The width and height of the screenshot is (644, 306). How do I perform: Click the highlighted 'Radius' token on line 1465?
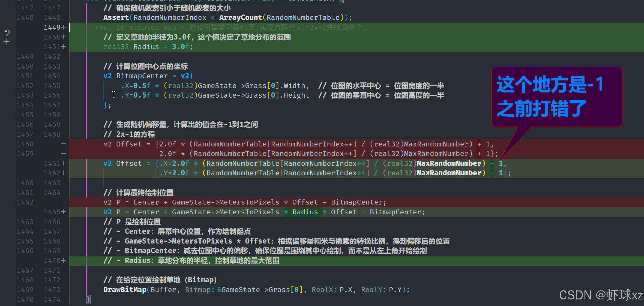(x=305, y=212)
